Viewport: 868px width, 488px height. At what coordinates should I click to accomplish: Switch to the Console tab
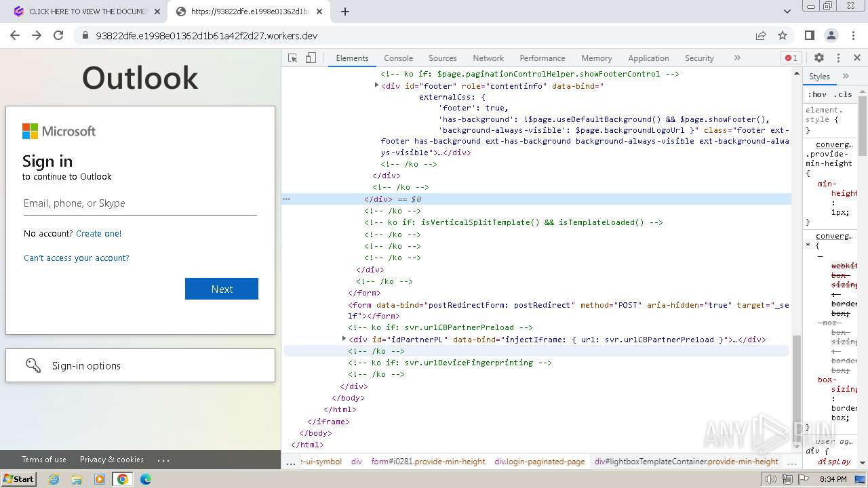[x=398, y=58]
